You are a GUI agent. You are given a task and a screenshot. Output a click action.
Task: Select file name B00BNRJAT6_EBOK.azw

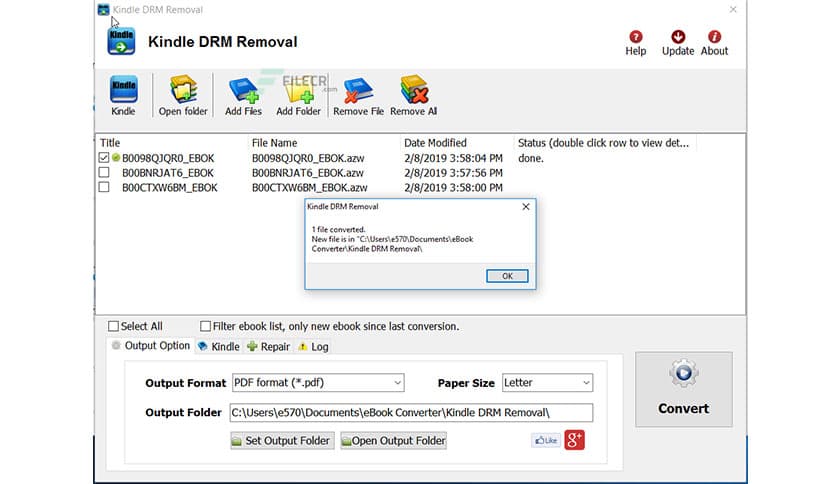tap(308, 173)
